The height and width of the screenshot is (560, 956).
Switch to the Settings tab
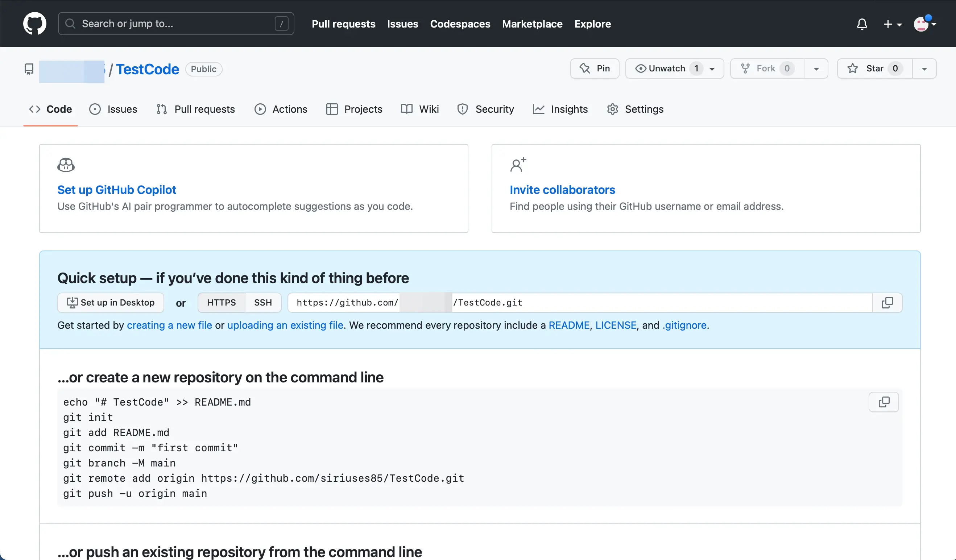pyautogui.click(x=644, y=109)
